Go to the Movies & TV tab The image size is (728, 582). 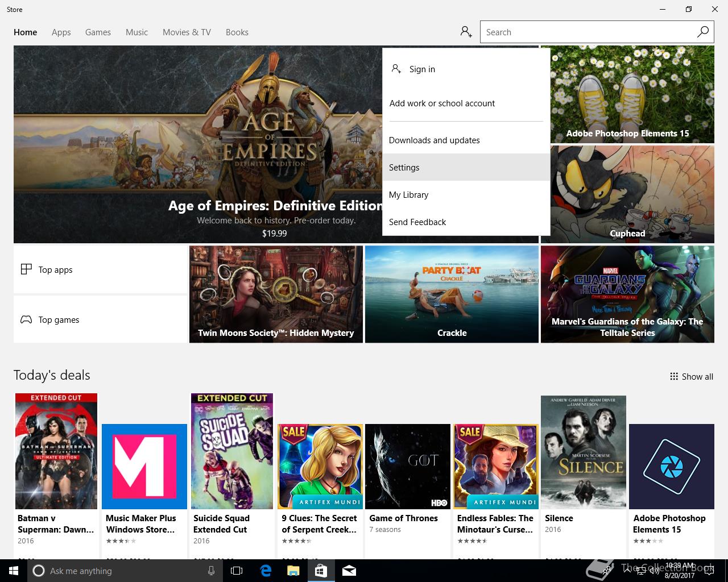[187, 32]
